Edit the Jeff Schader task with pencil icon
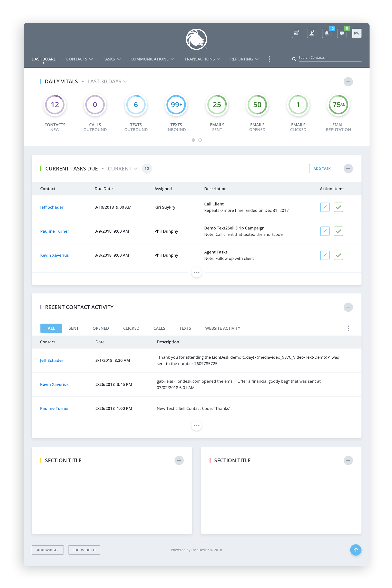392x588 pixels. [325, 207]
